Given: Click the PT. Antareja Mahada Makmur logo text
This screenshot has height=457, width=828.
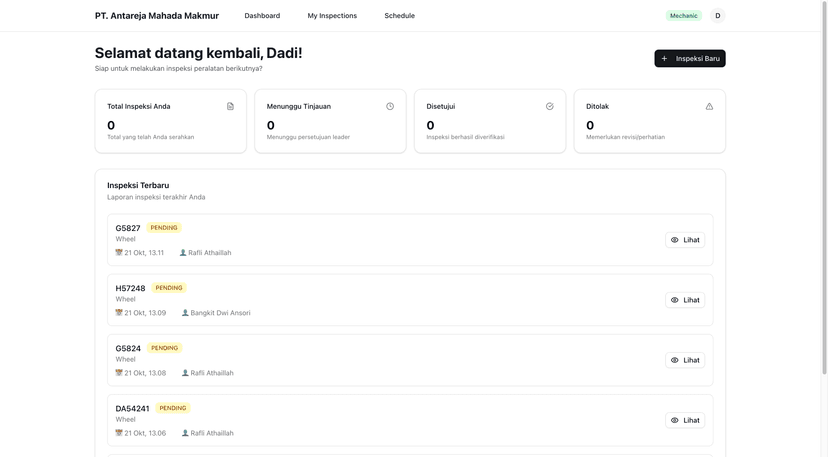Looking at the screenshot, I should click(157, 16).
